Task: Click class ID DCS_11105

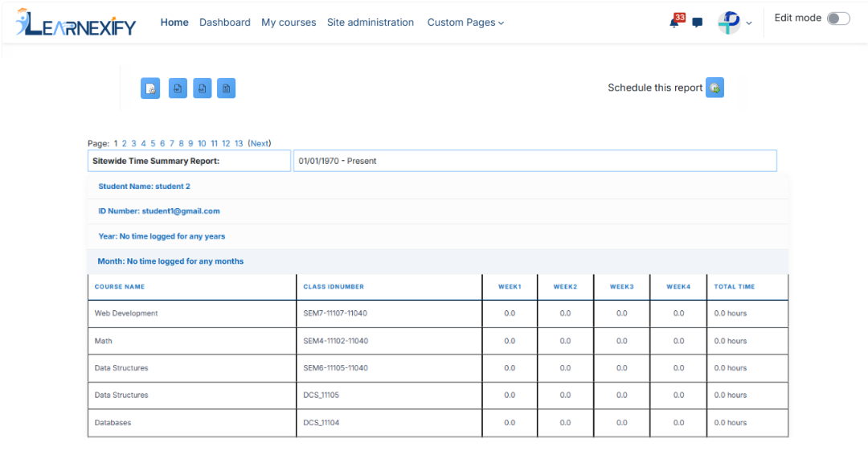Action: click(x=321, y=396)
